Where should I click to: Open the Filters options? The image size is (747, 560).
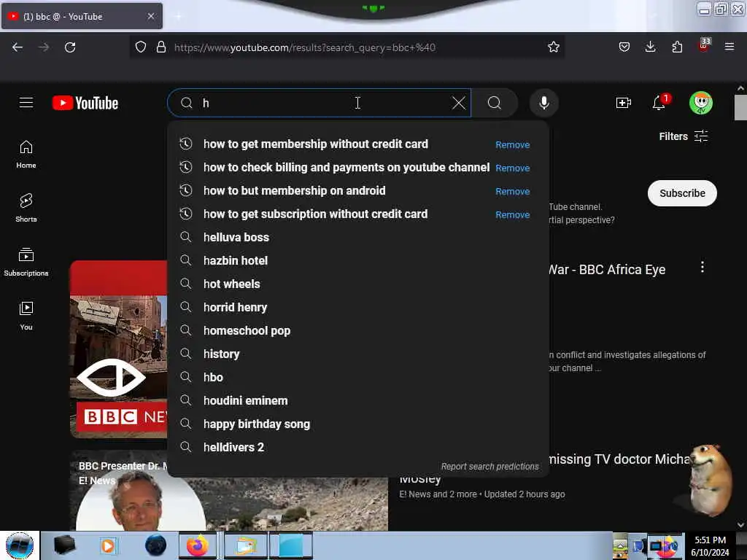[684, 136]
